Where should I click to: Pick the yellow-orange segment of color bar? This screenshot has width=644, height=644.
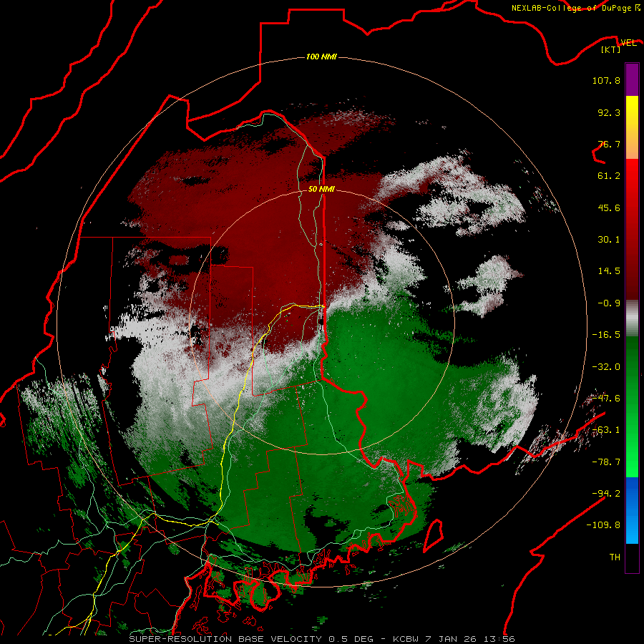[x=632, y=127]
